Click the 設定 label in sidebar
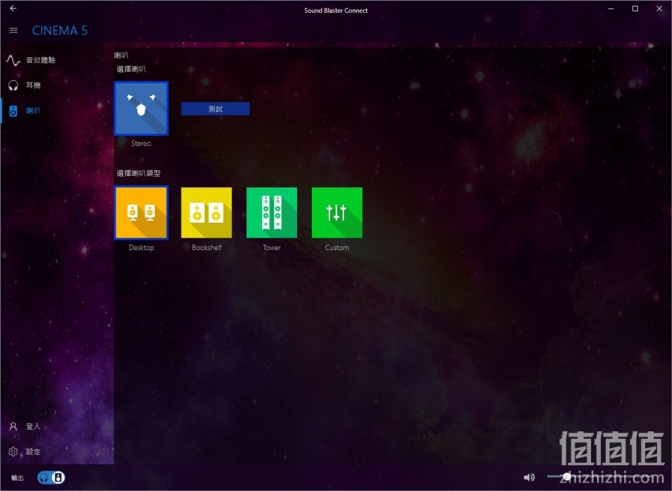 tap(33, 452)
